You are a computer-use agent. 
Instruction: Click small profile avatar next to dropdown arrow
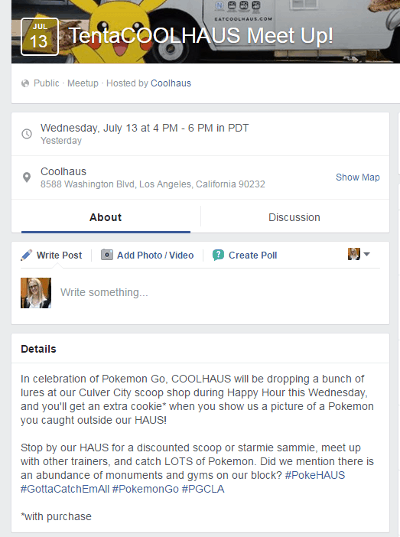coord(354,254)
